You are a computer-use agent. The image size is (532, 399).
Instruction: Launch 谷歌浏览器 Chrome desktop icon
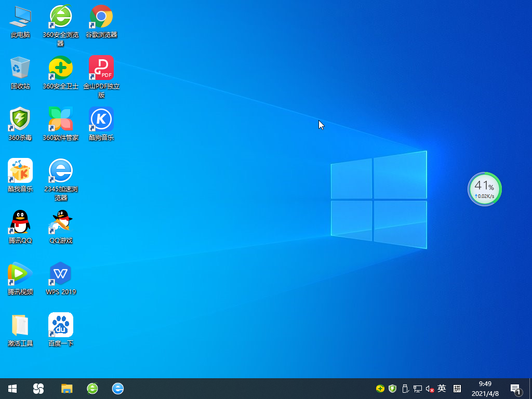click(101, 17)
